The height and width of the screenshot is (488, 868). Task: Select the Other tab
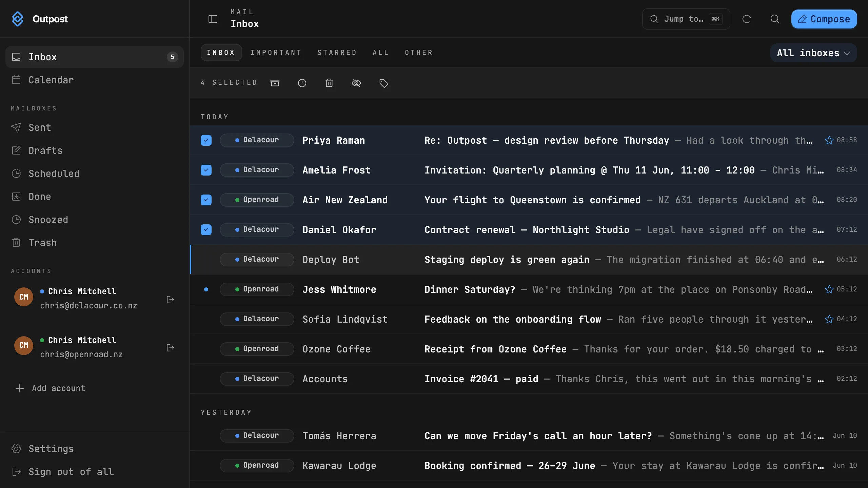coord(419,53)
